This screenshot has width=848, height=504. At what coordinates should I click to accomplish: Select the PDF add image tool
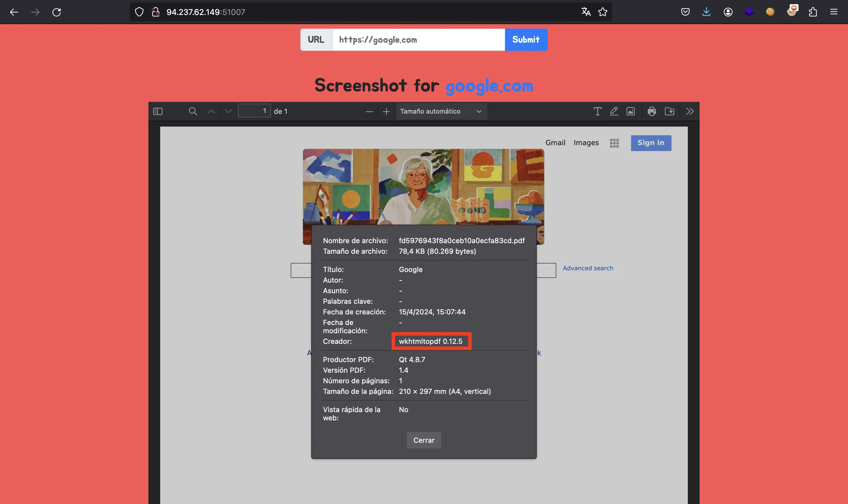pyautogui.click(x=631, y=111)
